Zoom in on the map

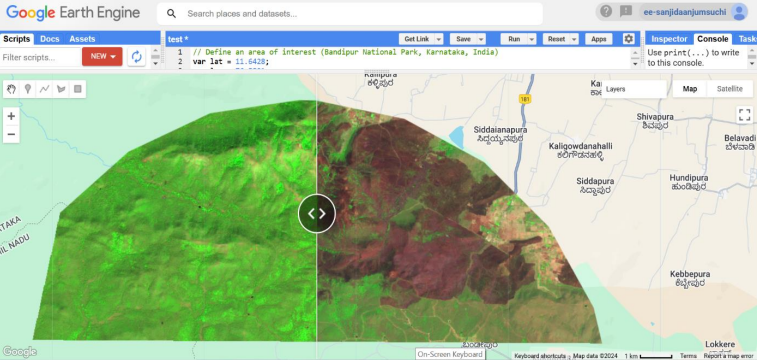[x=11, y=116]
